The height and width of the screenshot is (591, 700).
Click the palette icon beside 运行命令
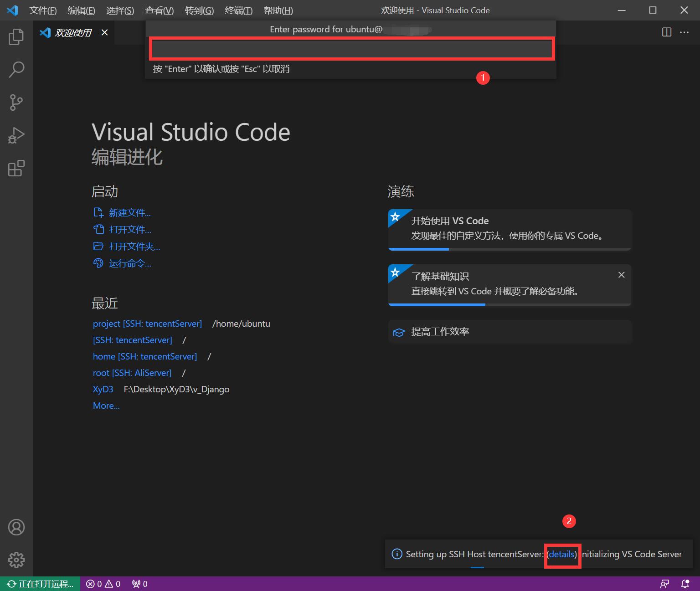(98, 263)
